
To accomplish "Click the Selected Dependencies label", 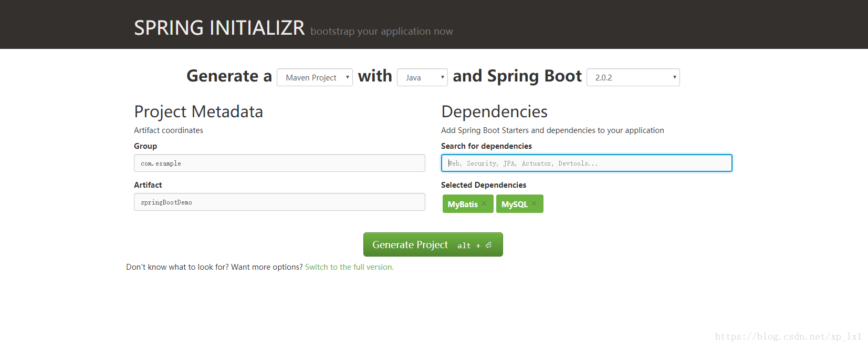I will coord(484,185).
